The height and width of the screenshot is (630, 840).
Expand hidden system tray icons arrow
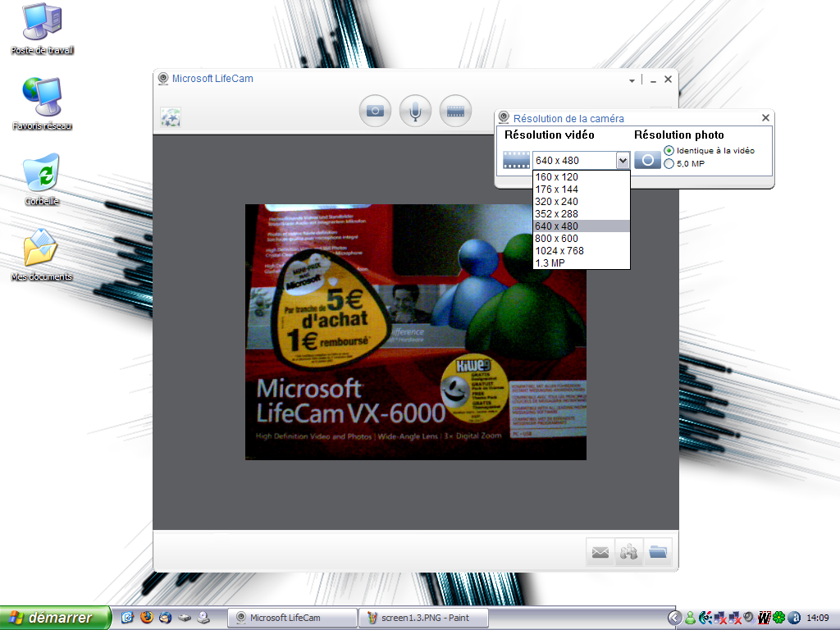[x=675, y=619]
